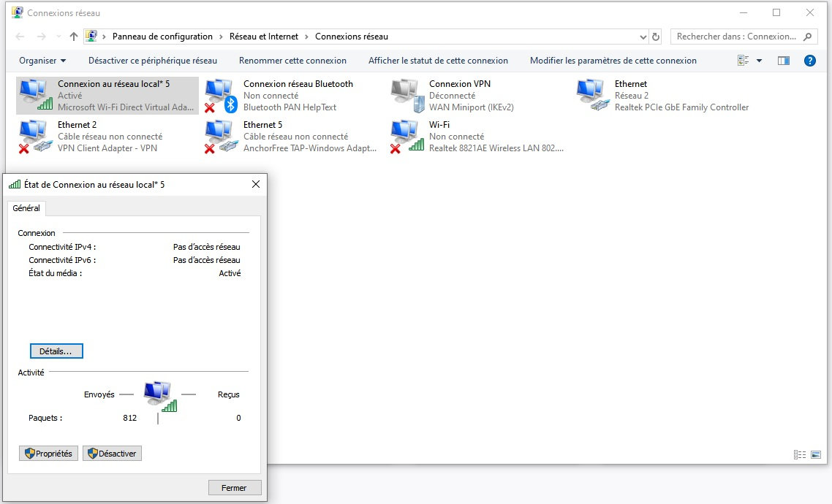Select the Ethernet Réseau 2 adapter icon

593,96
